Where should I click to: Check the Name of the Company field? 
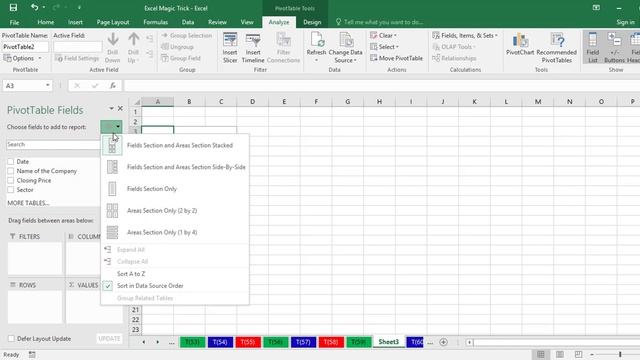pos(11,171)
